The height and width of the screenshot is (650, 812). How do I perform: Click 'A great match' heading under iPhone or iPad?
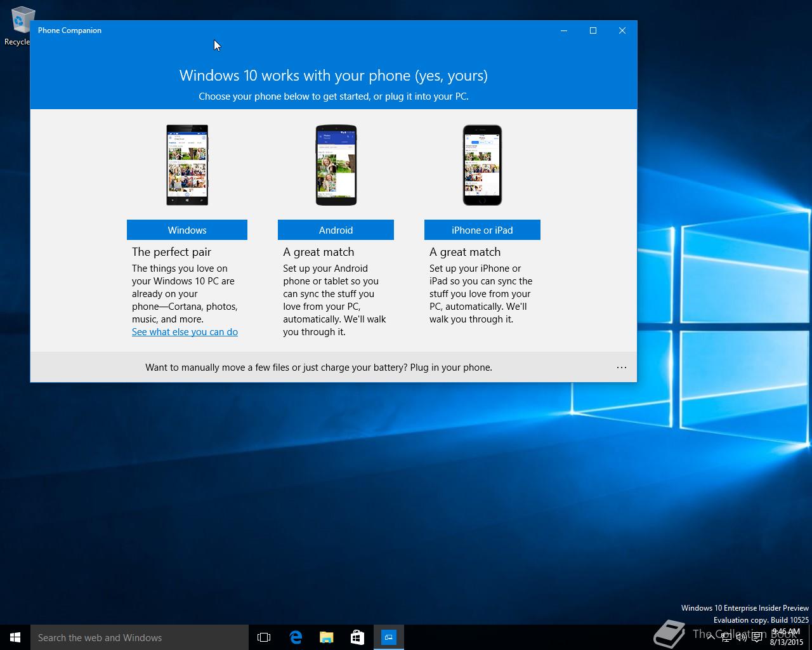pyautogui.click(x=465, y=252)
